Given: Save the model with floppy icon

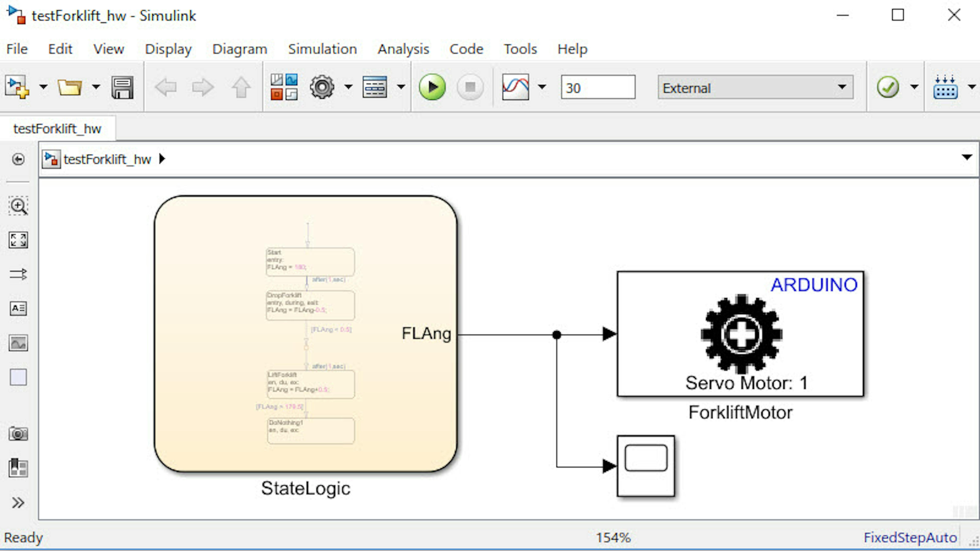Looking at the screenshot, I should coord(122,88).
